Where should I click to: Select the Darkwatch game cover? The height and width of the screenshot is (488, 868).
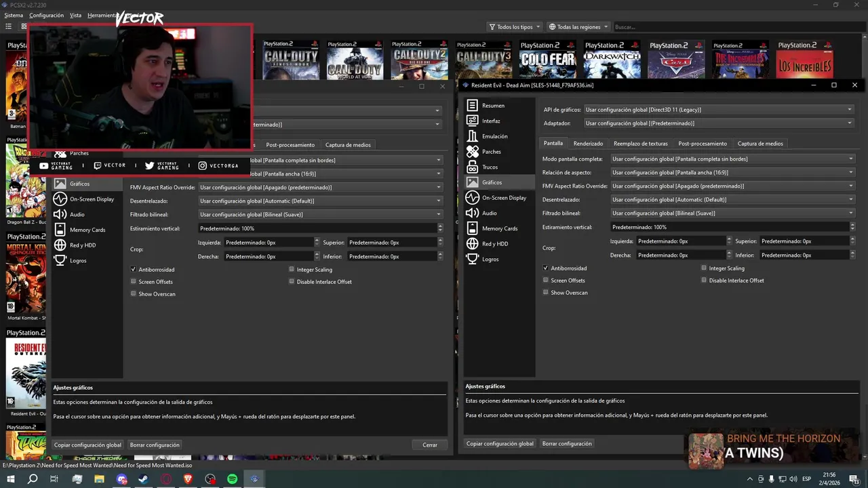click(612, 60)
